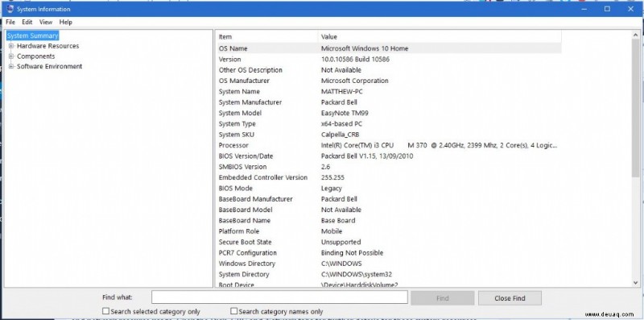Click the value Mobile
The width and height of the screenshot is (644, 320).
click(332, 231)
